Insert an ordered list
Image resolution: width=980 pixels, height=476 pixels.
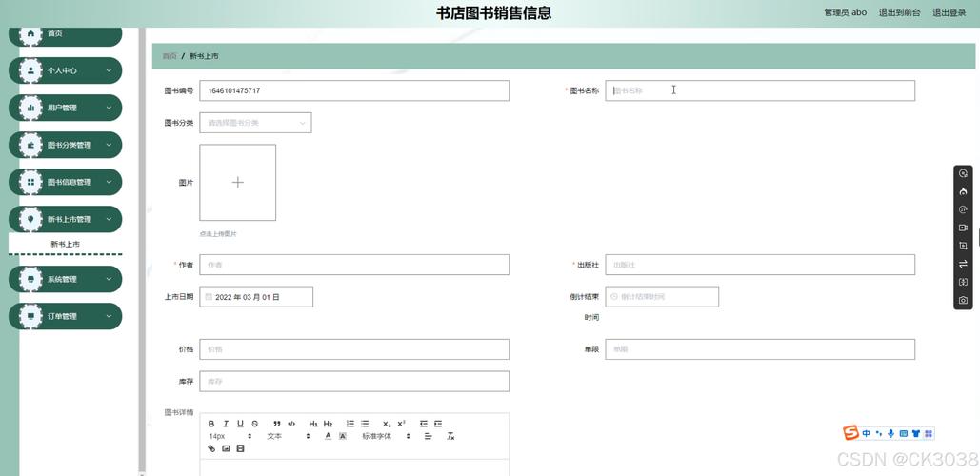[350, 424]
